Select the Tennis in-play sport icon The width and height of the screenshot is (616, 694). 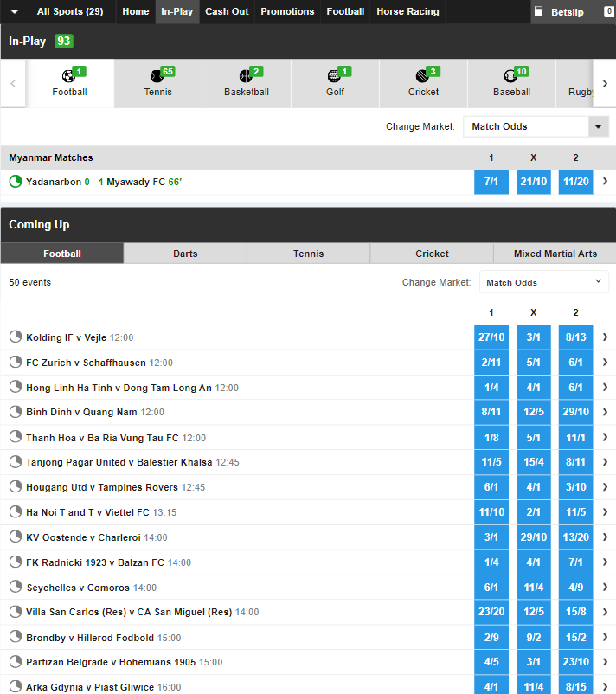point(157,76)
